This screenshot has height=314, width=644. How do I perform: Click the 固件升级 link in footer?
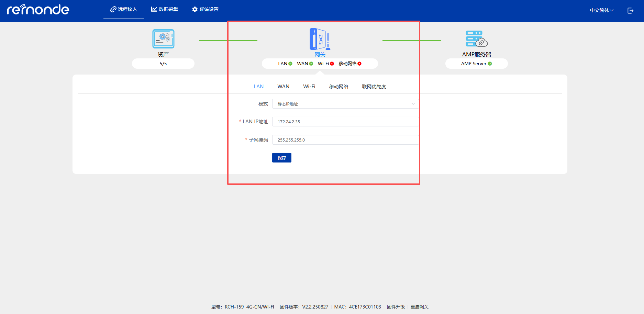[396, 307]
